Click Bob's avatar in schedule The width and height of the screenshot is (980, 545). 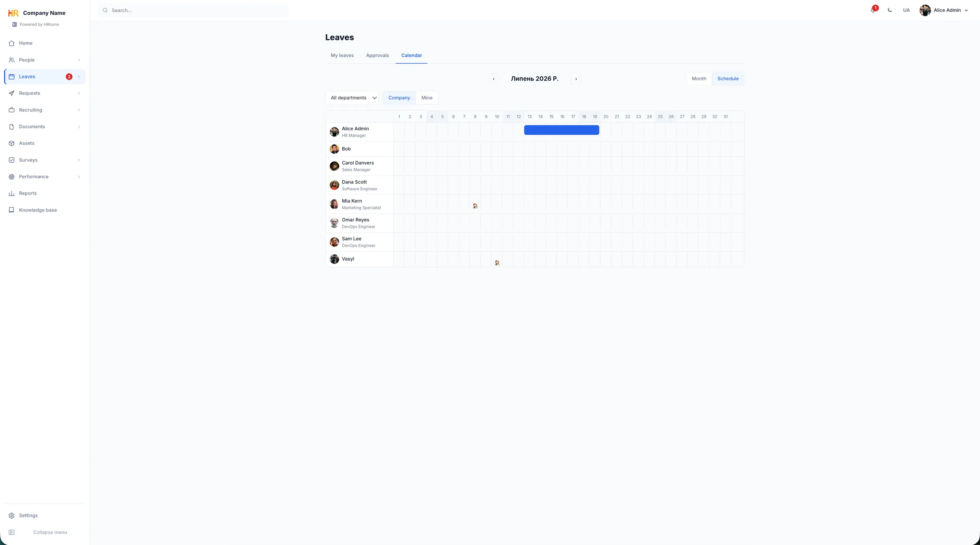[x=334, y=149]
